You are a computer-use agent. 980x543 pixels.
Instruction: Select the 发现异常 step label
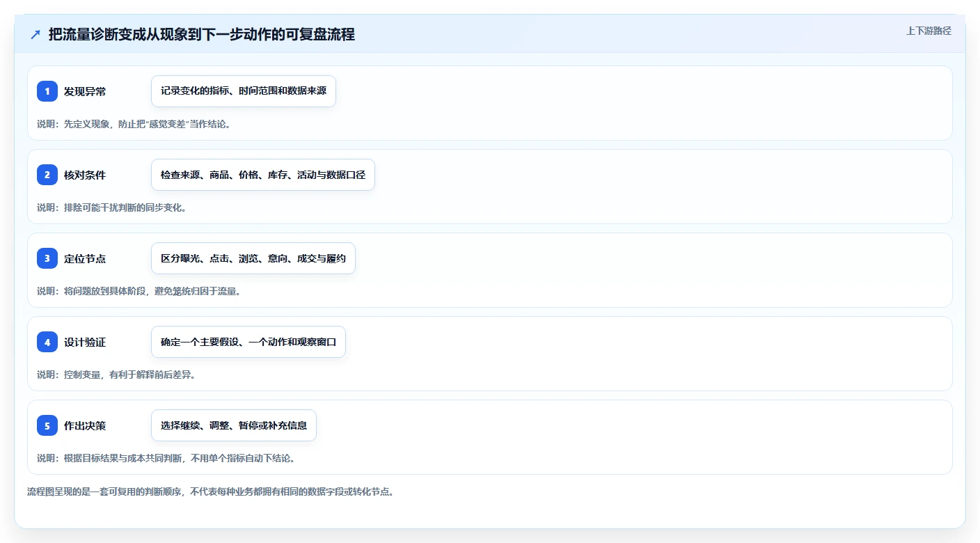85,91
